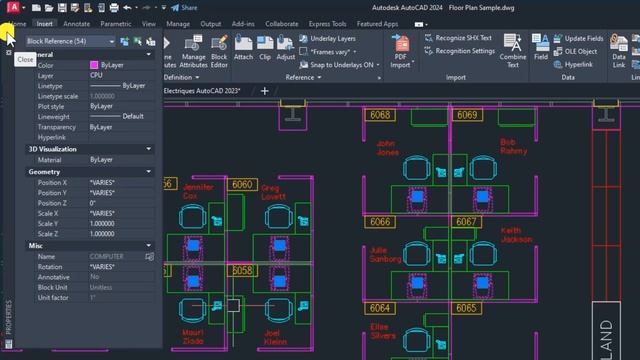The width and height of the screenshot is (640, 360).
Task: Open the quick access toolbar customize dropdown
Action: 164,7
